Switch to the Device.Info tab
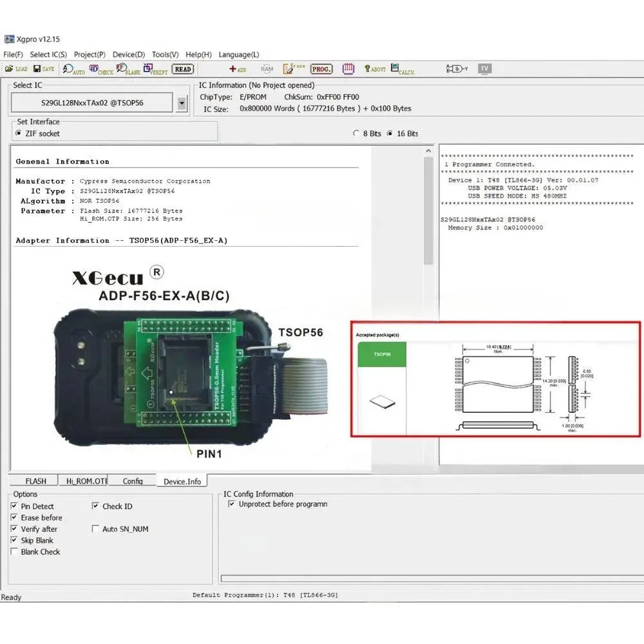 [x=182, y=481]
